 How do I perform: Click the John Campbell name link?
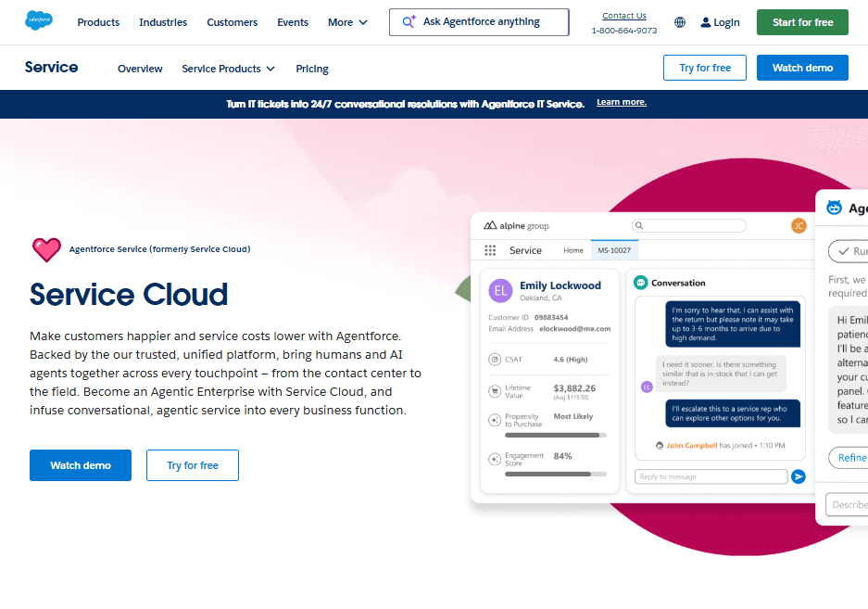[691, 446]
